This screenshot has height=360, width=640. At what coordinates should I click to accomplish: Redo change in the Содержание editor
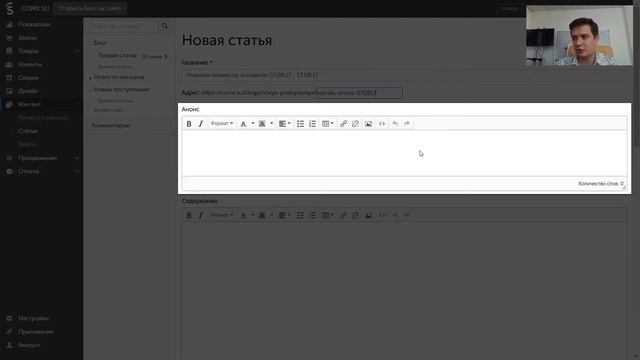tap(407, 215)
